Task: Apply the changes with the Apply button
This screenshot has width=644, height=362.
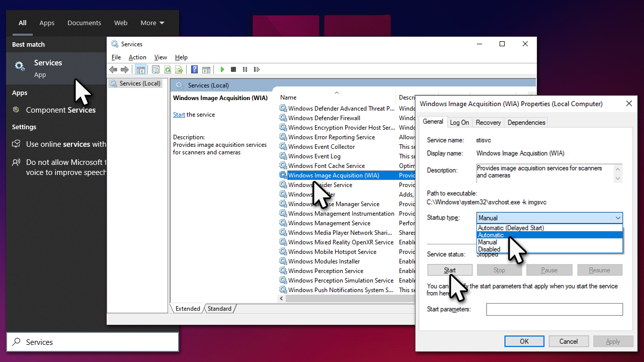Action: (613, 341)
